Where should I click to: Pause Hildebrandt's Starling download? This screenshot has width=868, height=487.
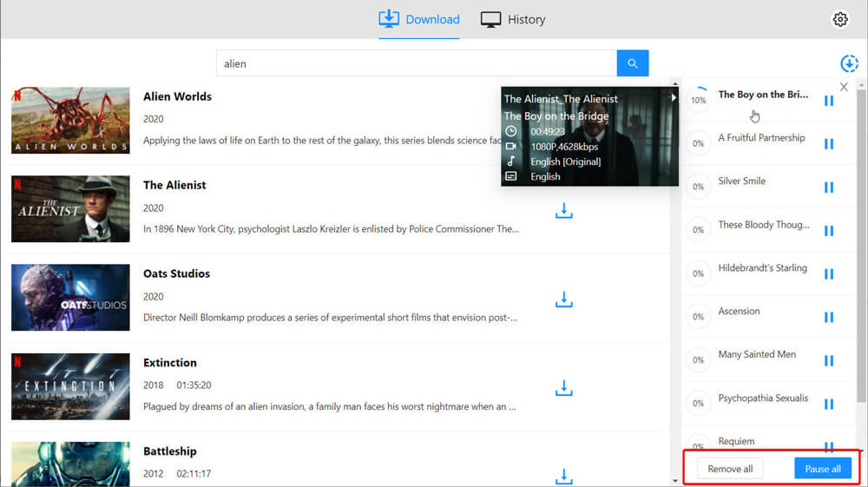(x=828, y=274)
